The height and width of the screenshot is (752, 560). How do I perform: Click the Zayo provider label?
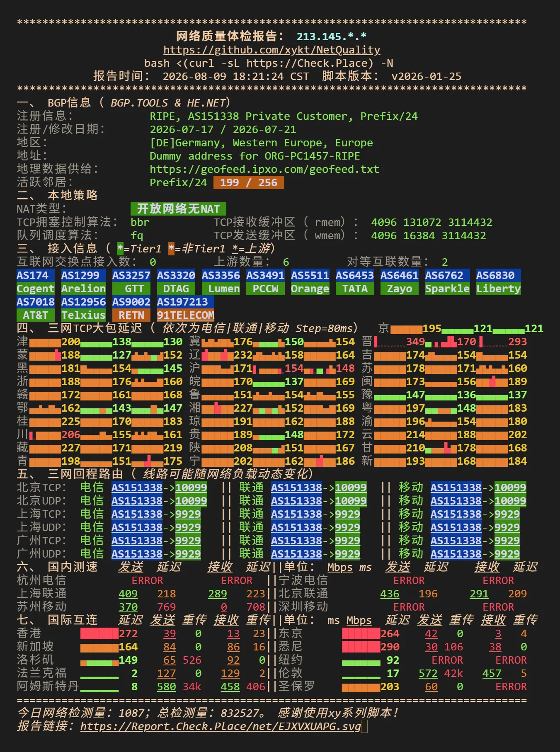(400, 289)
